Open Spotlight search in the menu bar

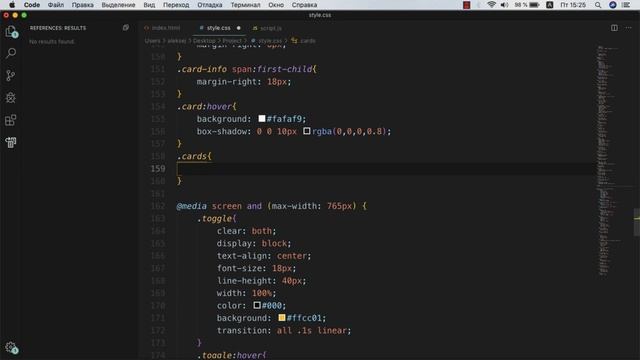[x=598, y=5]
